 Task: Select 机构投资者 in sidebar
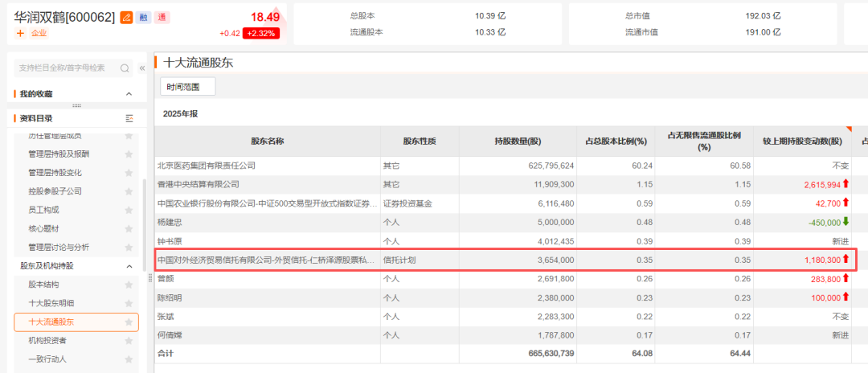(x=47, y=340)
